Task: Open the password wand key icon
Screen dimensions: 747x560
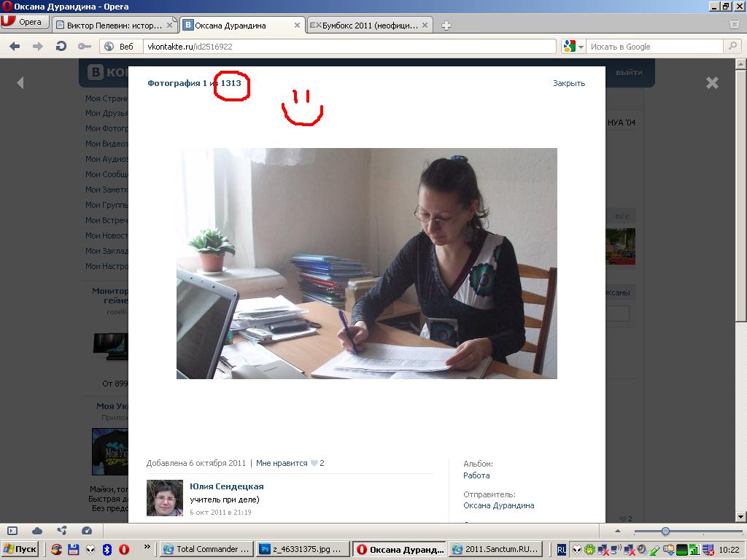Action: (85, 46)
